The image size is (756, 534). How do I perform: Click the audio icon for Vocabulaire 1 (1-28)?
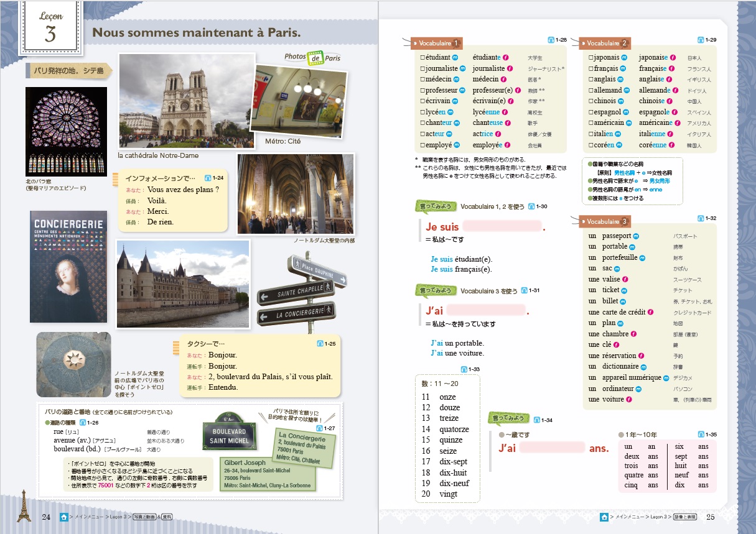[x=551, y=40]
